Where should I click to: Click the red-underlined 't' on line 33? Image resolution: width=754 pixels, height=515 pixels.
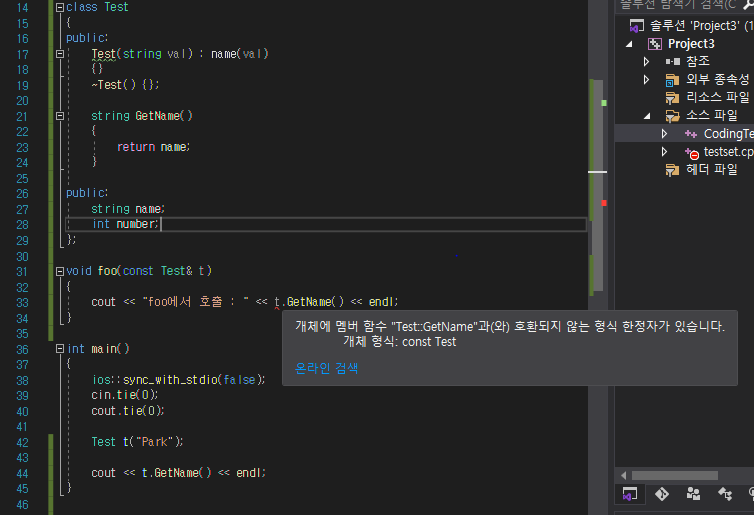coord(277,302)
